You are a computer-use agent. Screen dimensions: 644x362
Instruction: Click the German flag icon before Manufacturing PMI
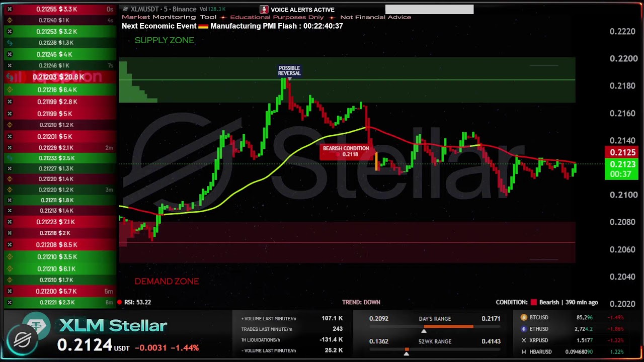(203, 26)
